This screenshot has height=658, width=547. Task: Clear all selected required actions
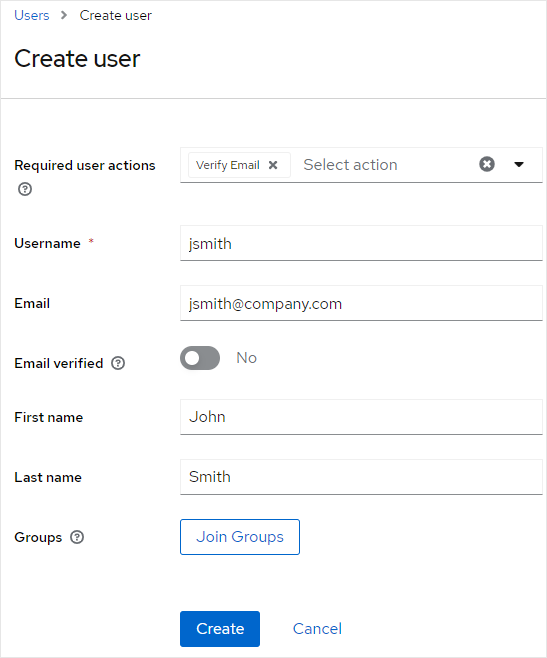point(487,164)
